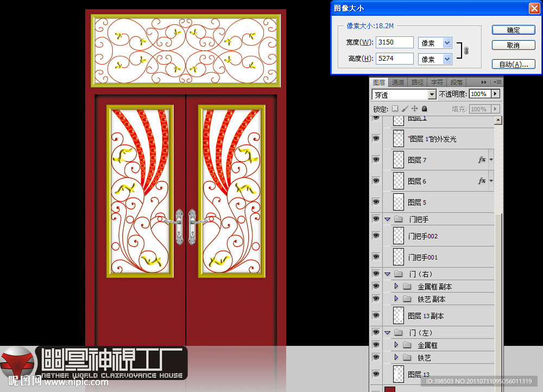Click the folder icon of 金属框 group

(407, 345)
